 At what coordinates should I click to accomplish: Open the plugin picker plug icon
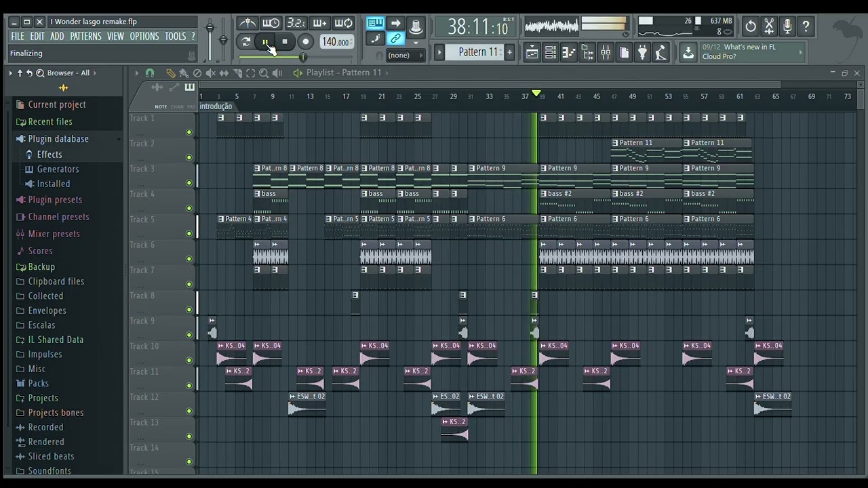(642, 52)
